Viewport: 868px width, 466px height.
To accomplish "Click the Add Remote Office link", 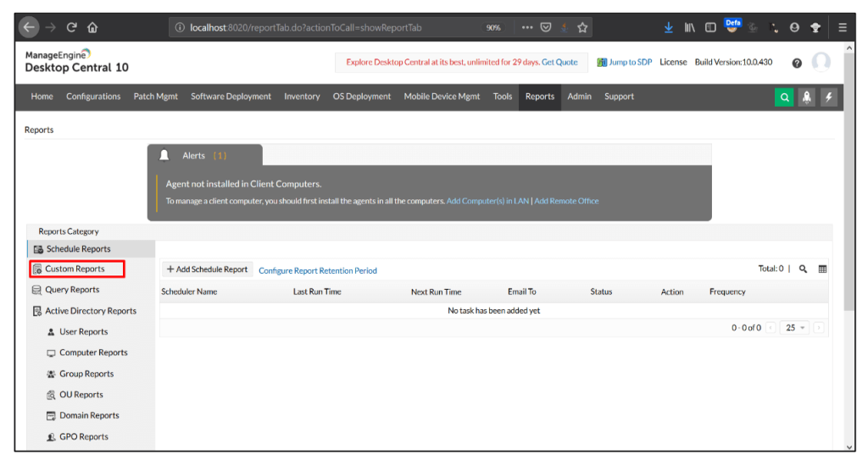I will click(566, 201).
